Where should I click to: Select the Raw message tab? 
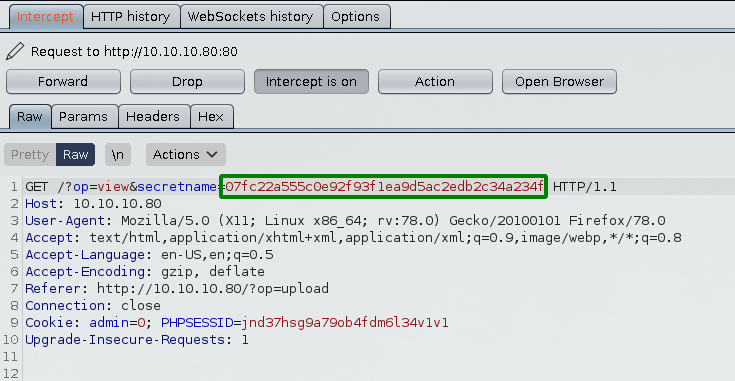coord(30,117)
